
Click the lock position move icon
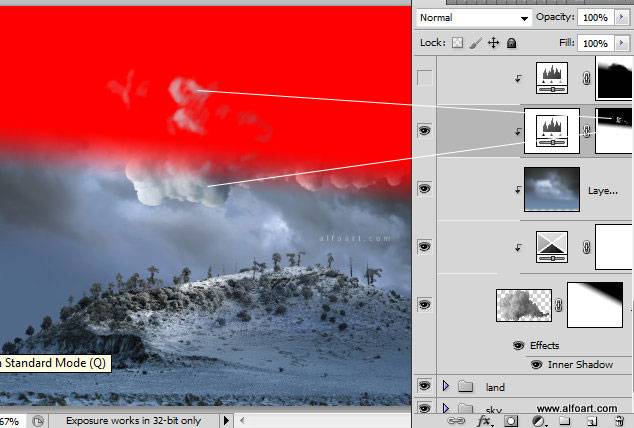[x=493, y=43]
